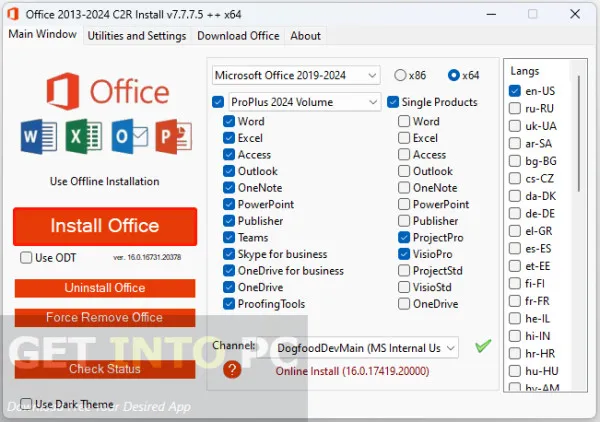Click the Excel app icon
The image size is (600, 422).
(84, 136)
